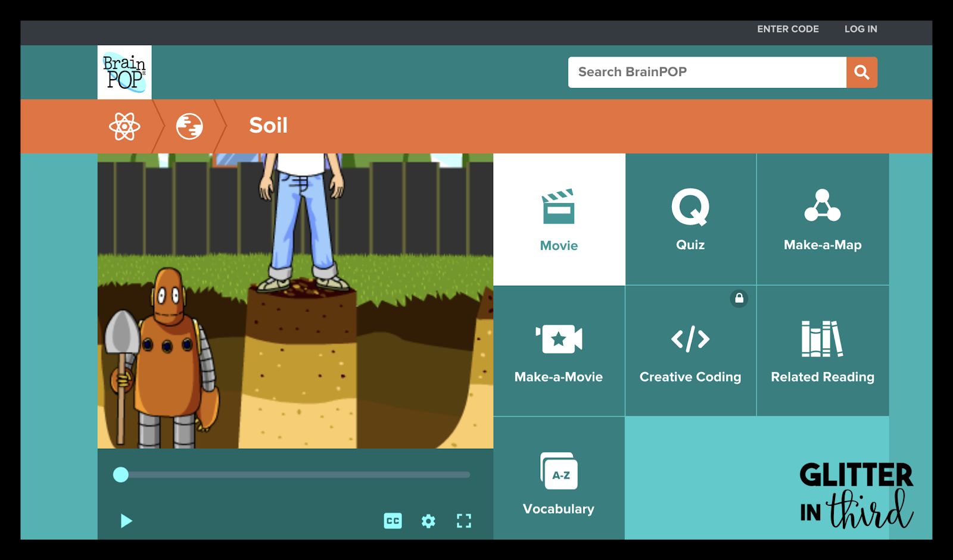Open the Related Reading tile
The width and height of the screenshot is (953, 560).
coord(823,351)
